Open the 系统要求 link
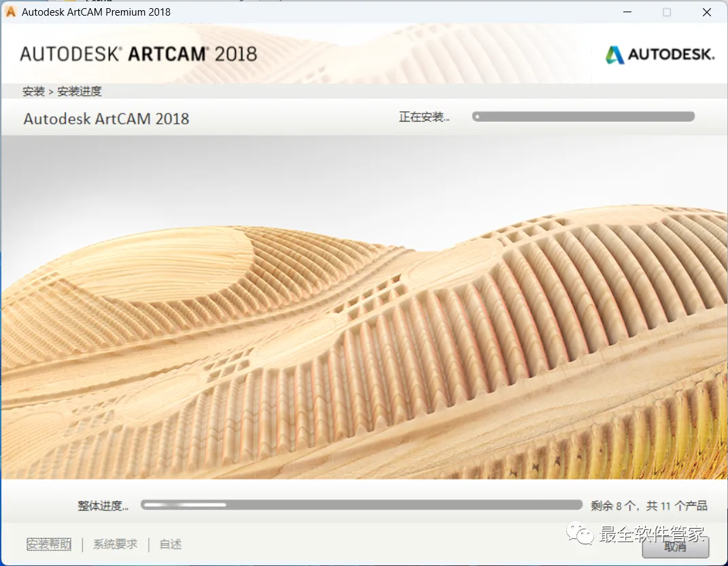728x566 pixels. (x=115, y=544)
